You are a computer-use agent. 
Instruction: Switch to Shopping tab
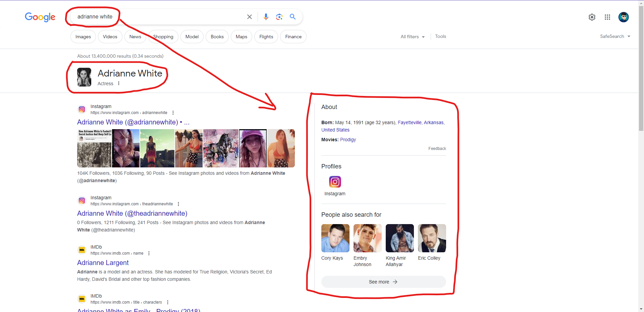coord(163,37)
